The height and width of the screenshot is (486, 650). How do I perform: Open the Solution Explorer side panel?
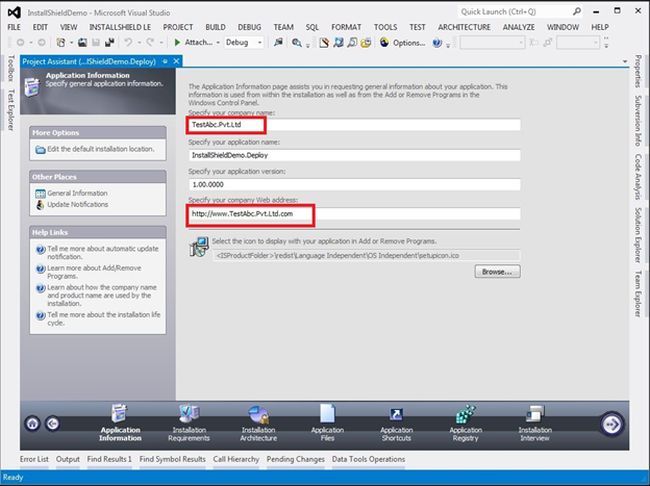point(638,235)
